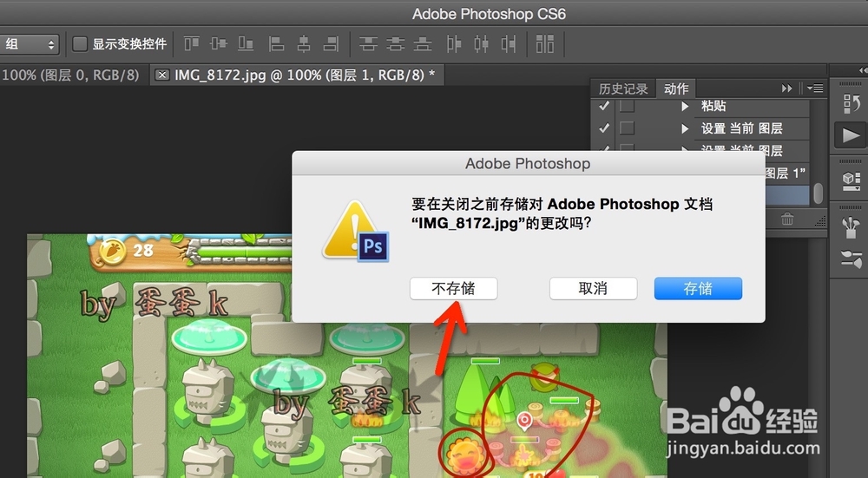The height and width of the screenshot is (478, 868).
Task: Click the trash delete icon in Actions panel
Action: coord(787,219)
